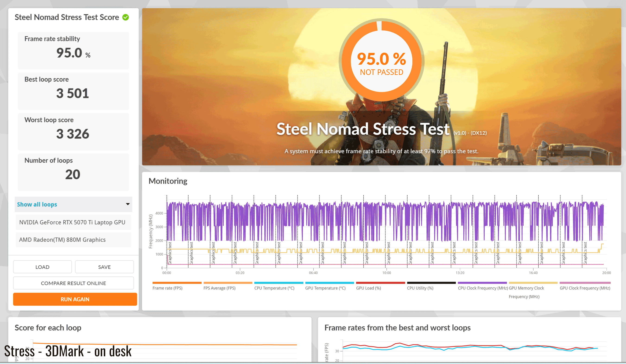Click the GPU Load (%) legend label

[368, 288]
